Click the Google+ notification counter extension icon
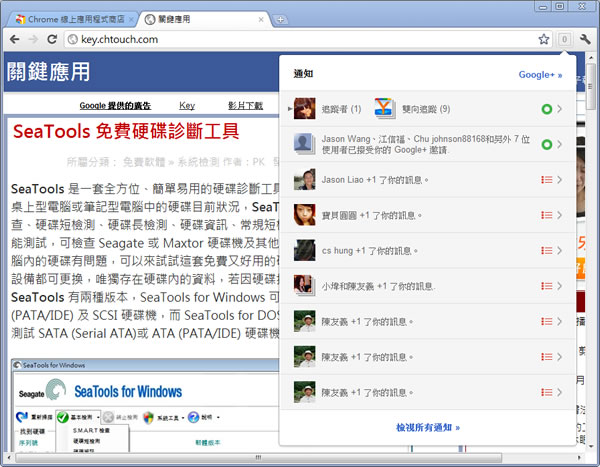This screenshot has width=600, height=467. coord(564,40)
